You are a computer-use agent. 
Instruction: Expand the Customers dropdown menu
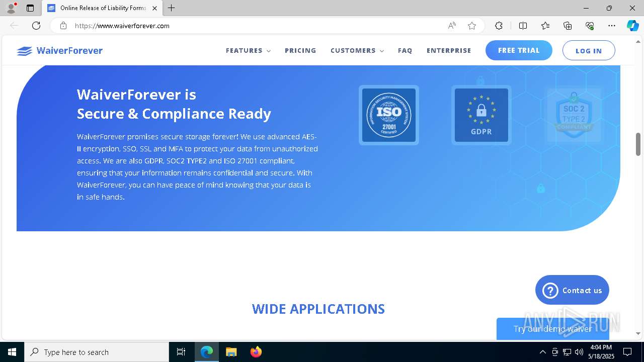[x=357, y=51]
